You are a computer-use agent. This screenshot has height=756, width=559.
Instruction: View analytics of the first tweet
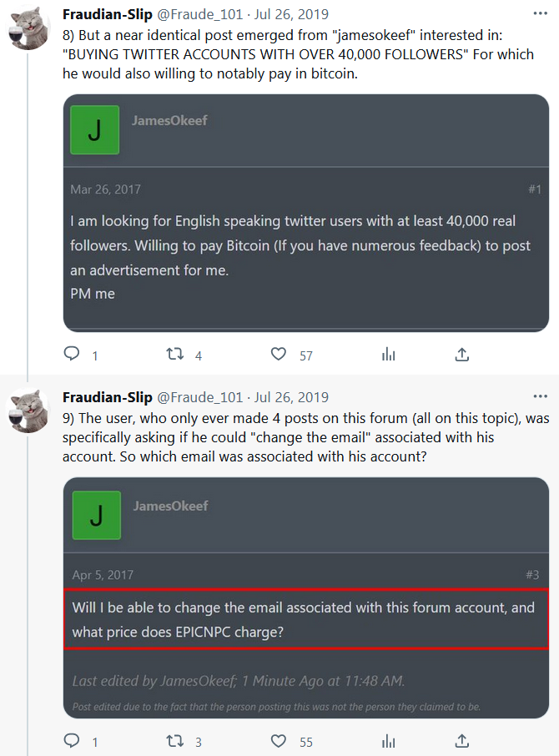[x=388, y=355]
